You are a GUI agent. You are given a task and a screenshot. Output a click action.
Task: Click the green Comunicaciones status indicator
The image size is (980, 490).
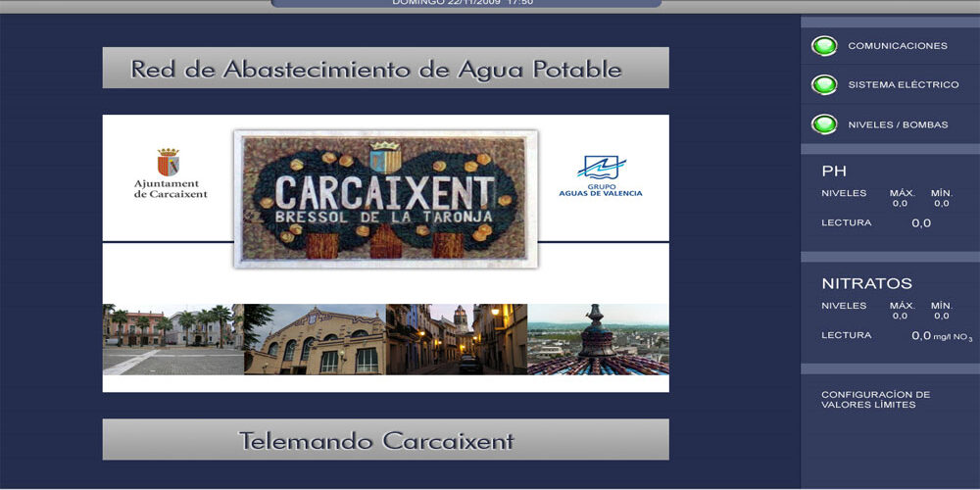pyautogui.click(x=824, y=46)
